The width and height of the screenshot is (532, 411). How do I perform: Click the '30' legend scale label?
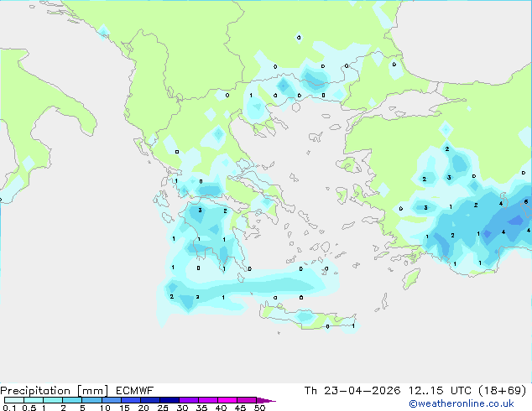[182, 408]
